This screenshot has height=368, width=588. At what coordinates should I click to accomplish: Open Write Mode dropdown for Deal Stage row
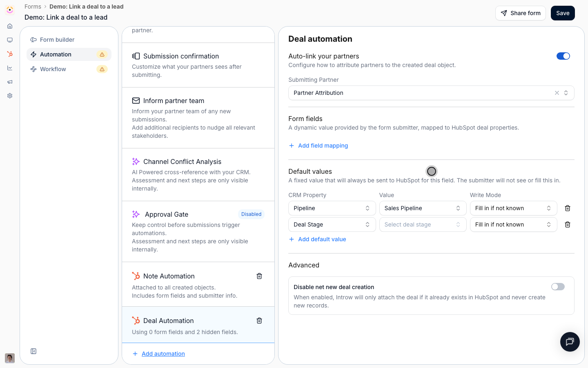pos(513,224)
